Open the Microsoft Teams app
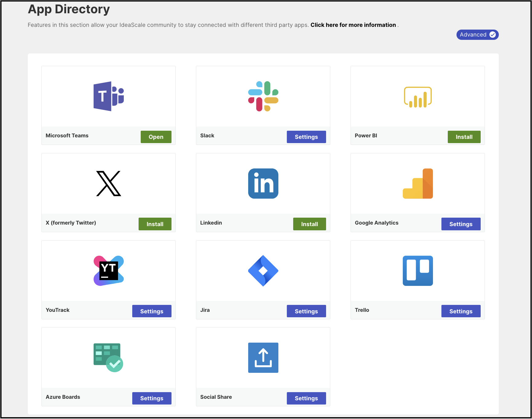 156,137
